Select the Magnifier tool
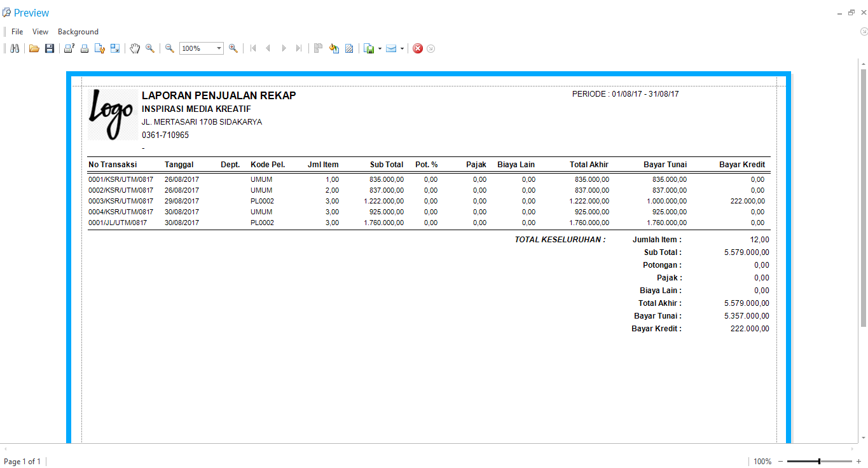The image size is (868, 468). click(150, 48)
